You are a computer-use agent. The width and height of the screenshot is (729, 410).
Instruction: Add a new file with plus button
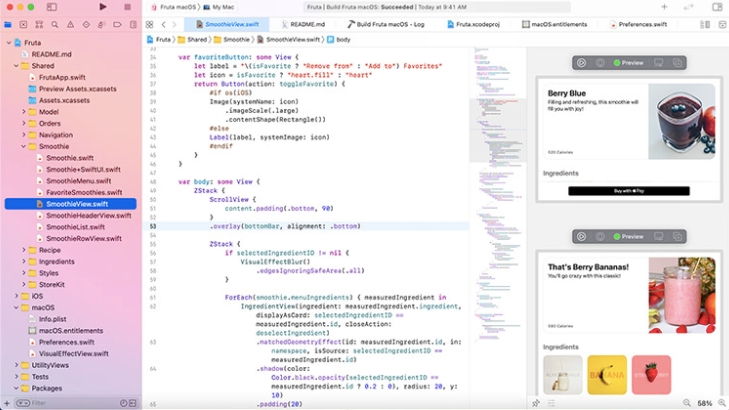[x=7, y=403]
